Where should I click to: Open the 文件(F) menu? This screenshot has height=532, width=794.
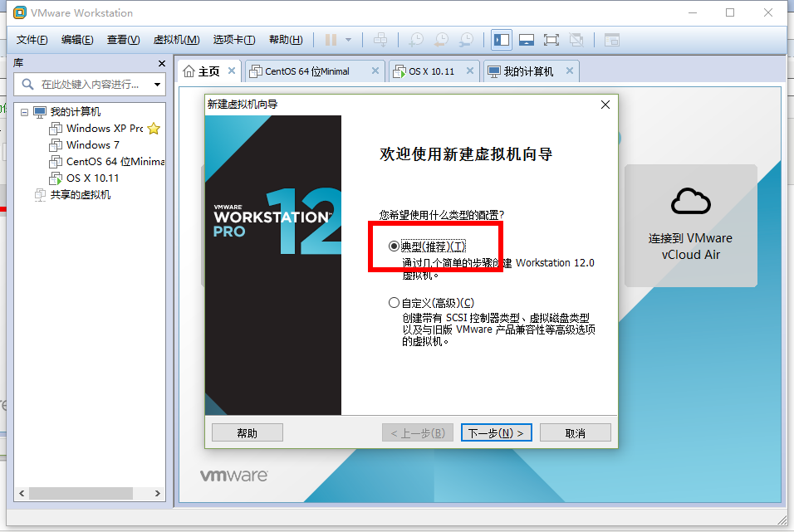coord(32,40)
